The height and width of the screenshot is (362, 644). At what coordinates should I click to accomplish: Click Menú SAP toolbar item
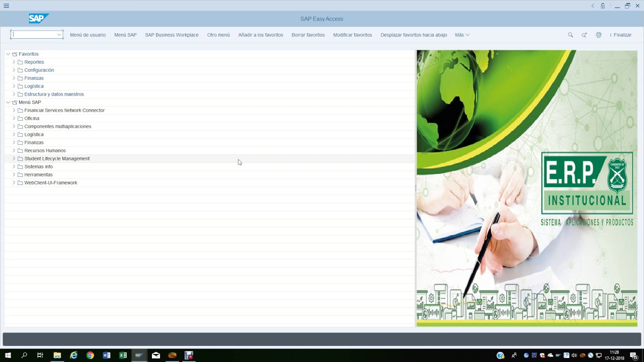(x=125, y=35)
